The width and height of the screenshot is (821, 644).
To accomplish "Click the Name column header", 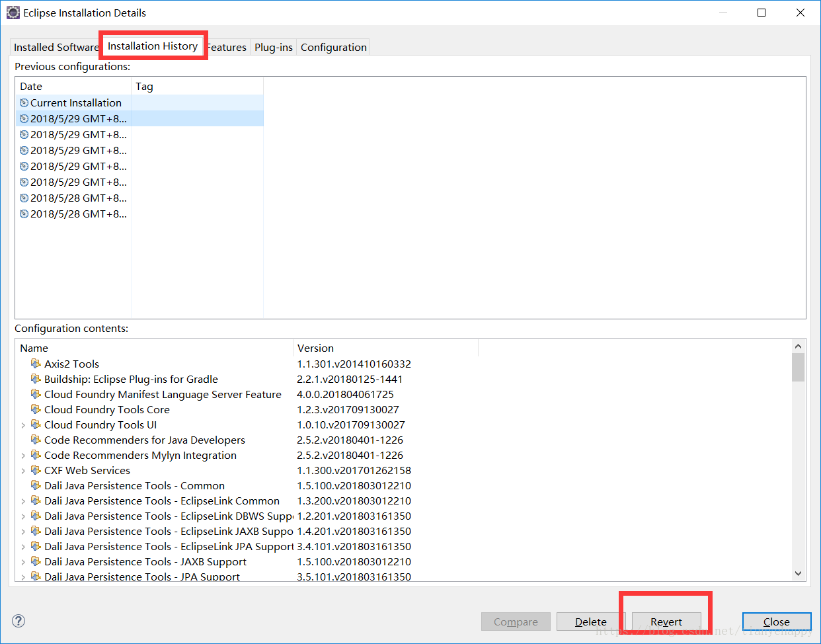I will (x=154, y=348).
